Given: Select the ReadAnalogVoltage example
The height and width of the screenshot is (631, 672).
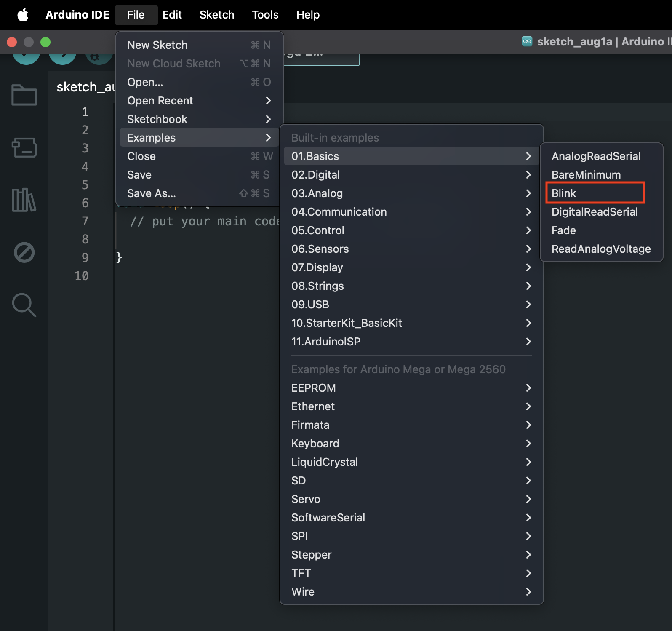Looking at the screenshot, I should click(x=601, y=249).
